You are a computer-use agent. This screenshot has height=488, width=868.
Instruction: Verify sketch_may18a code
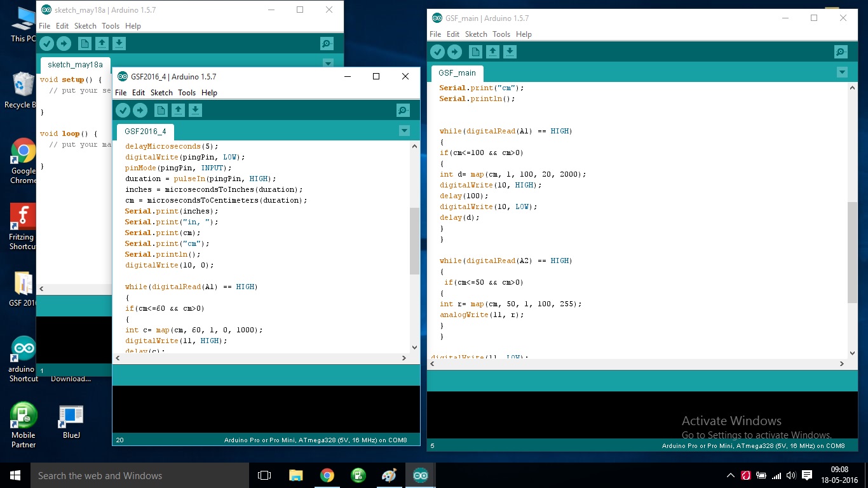coord(46,43)
